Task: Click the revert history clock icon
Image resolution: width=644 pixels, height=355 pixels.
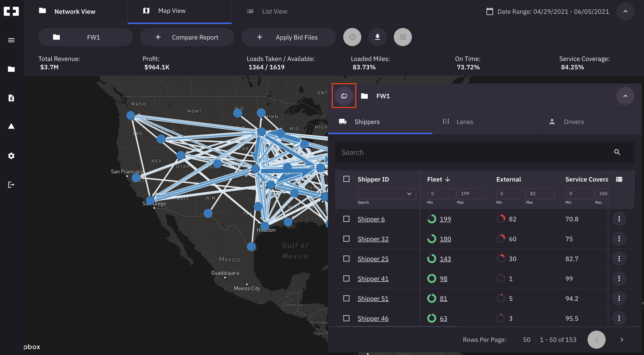Action: (x=352, y=37)
